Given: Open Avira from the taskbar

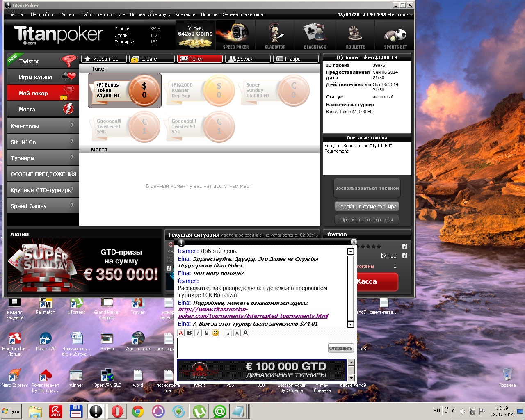Looking at the screenshot, I should [56, 411].
